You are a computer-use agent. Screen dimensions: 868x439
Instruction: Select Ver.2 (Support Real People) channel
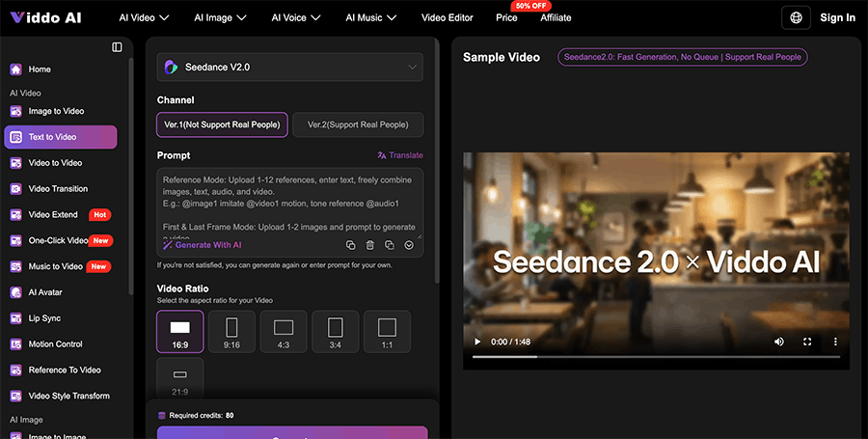click(358, 124)
